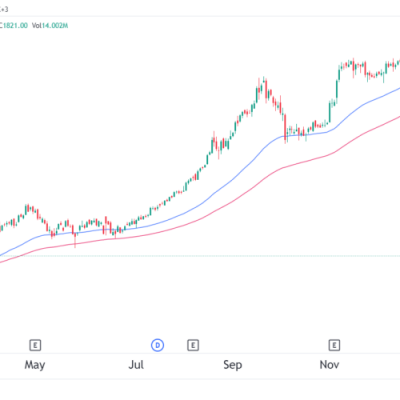Click the red candle with longest lower wick in June

[x=75, y=236]
